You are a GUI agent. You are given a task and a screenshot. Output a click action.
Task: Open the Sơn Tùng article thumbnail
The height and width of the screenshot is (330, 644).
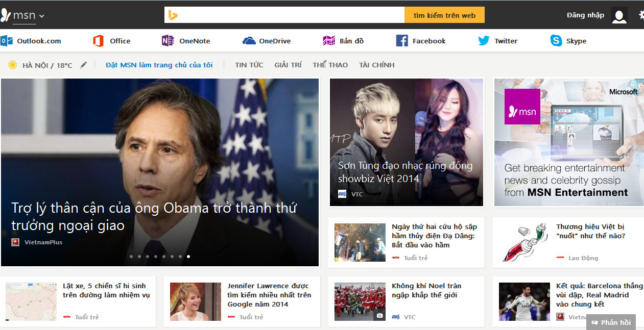[406, 141]
